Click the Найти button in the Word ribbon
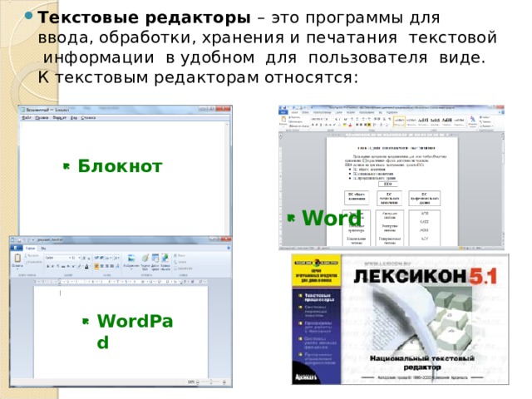The image size is (532, 399). click(x=485, y=117)
